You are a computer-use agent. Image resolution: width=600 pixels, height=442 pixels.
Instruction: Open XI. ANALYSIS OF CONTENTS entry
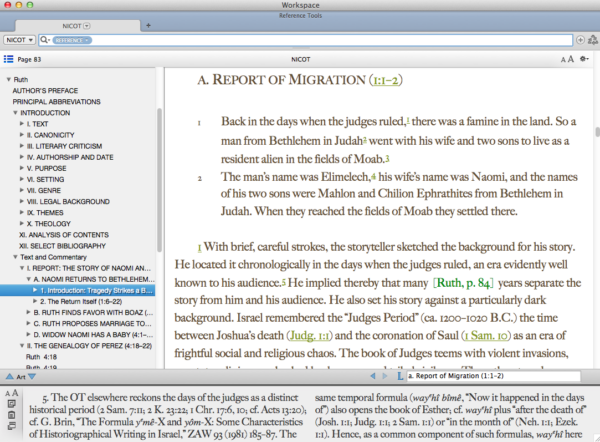point(64,235)
